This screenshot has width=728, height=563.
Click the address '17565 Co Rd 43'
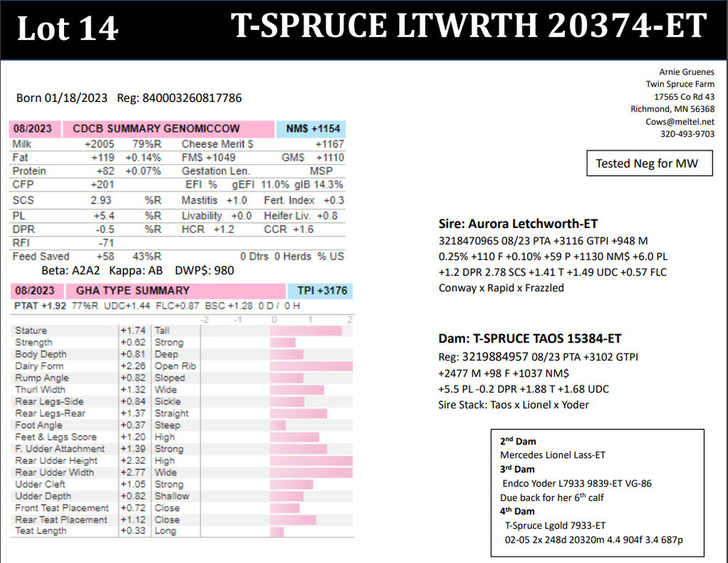684,97
